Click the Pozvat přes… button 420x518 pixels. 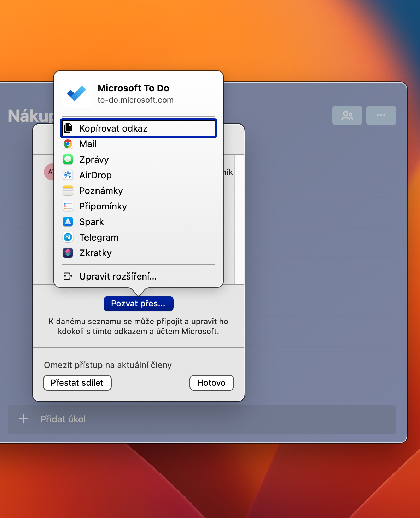tap(139, 304)
